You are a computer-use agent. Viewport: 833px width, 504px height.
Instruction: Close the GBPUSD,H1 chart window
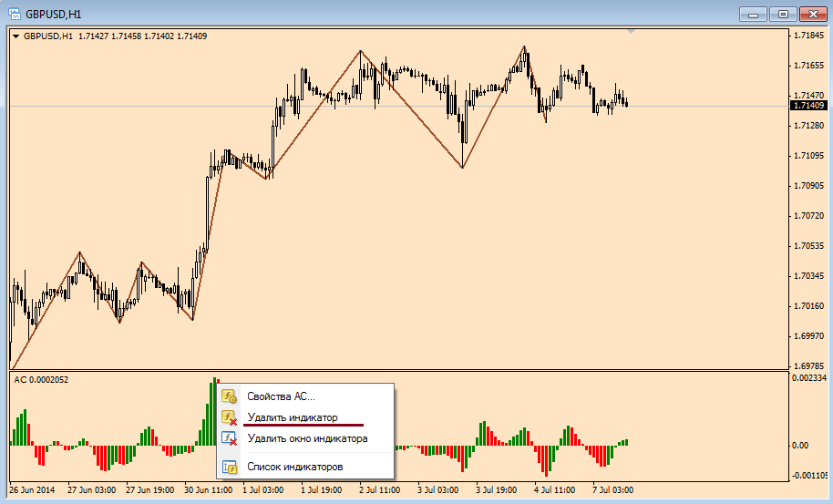[813, 15]
